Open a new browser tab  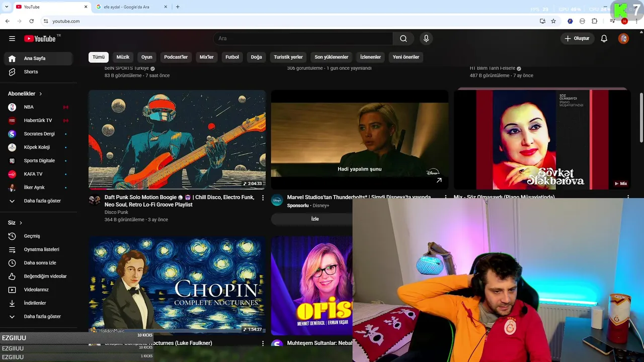178,7
